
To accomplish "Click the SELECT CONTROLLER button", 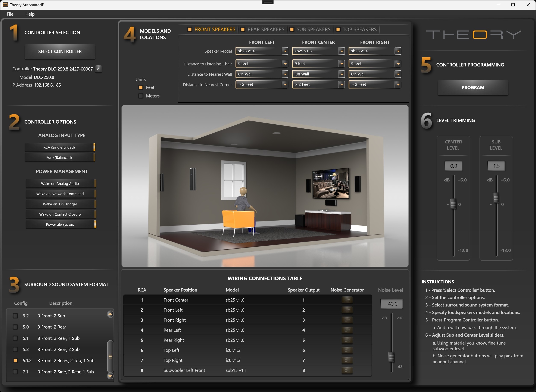I will point(60,52).
